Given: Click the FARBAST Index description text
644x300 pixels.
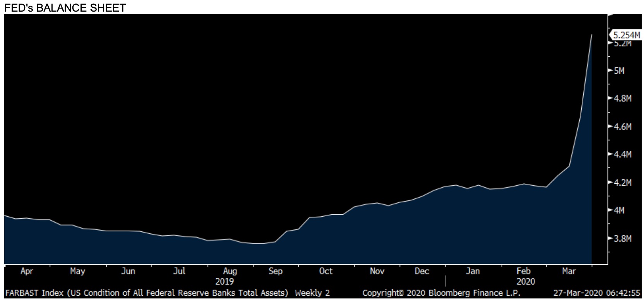Looking at the screenshot, I should 147,293.
